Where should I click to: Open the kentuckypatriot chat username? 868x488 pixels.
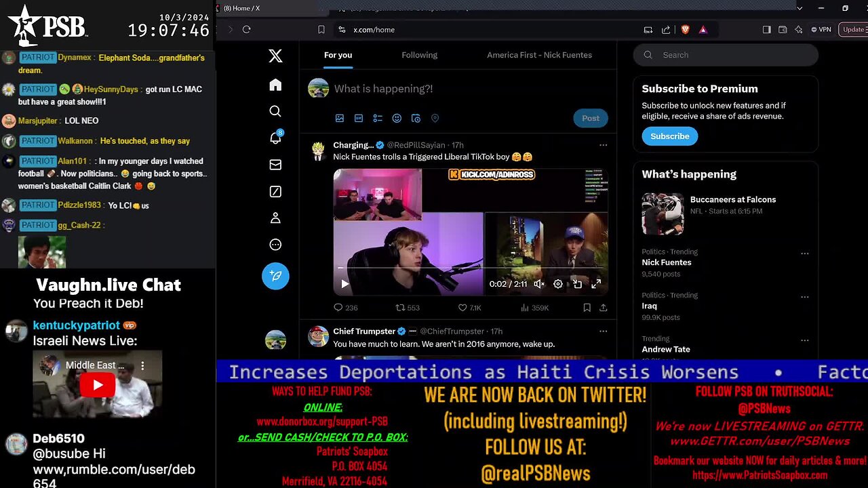point(76,325)
